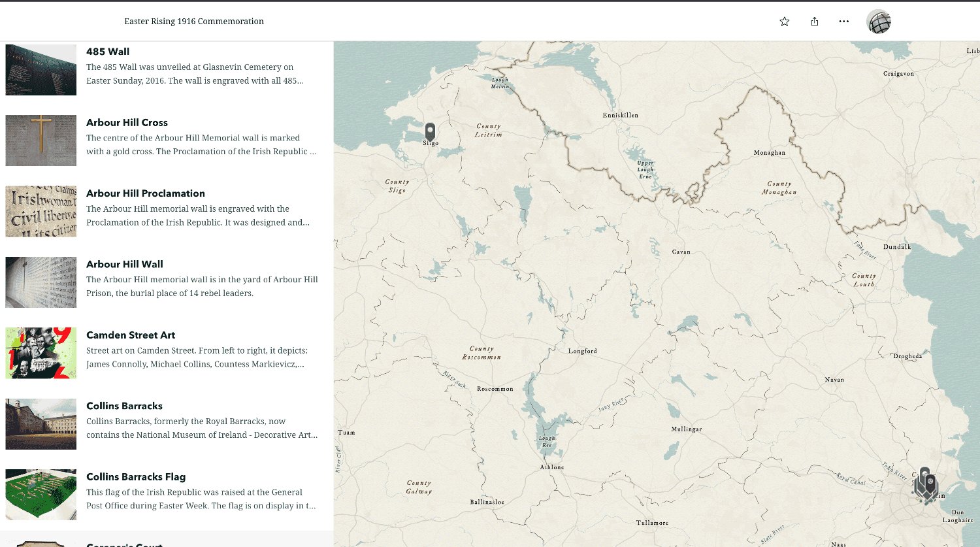Click the gold cross thumbnail for Arbour Hill
The height and width of the screenshot is (547, 980).
(41, 141)
